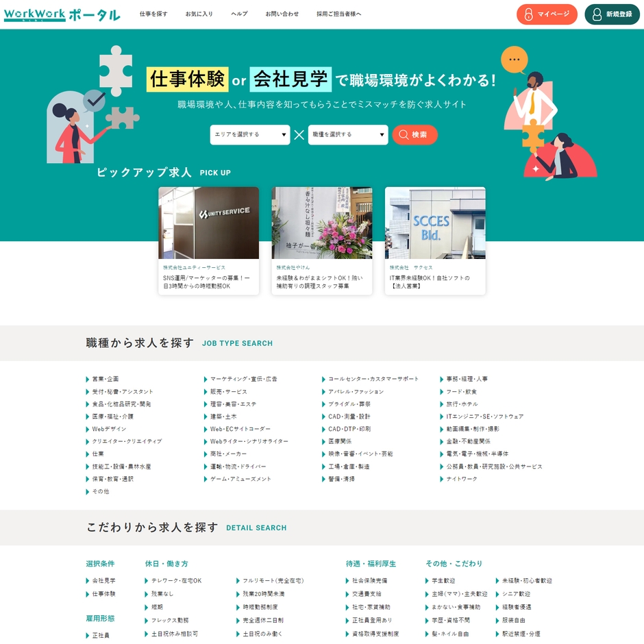Open the SCCES Bld. job card image
The height and width of the screenshot is (644, 644).
click(435, 223)
